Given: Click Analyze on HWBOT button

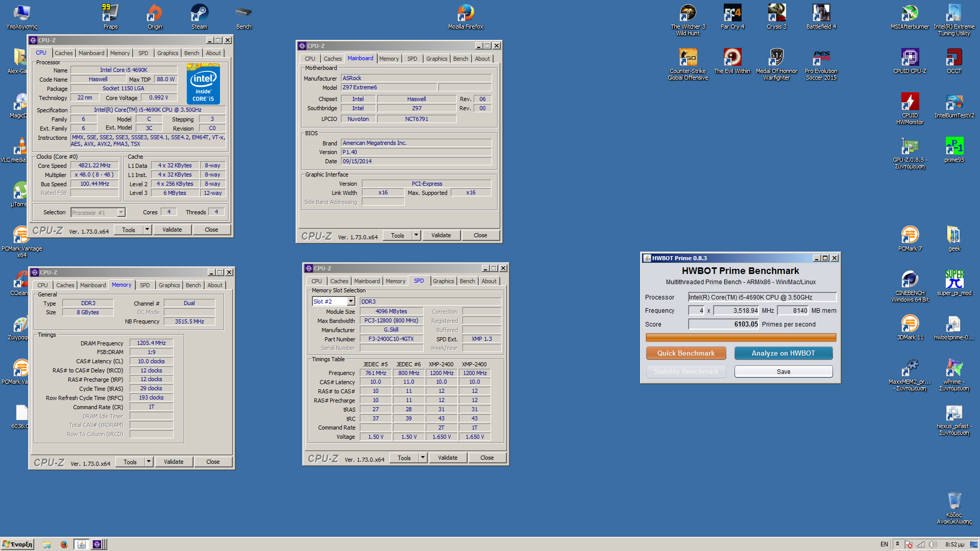Looking at the screenshot, I should [783, 353].
